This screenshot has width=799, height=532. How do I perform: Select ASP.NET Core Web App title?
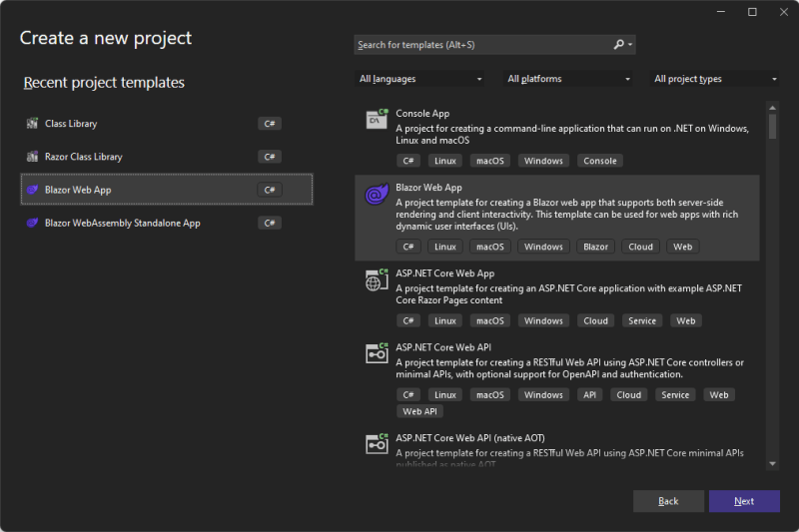tap(444, 273)
